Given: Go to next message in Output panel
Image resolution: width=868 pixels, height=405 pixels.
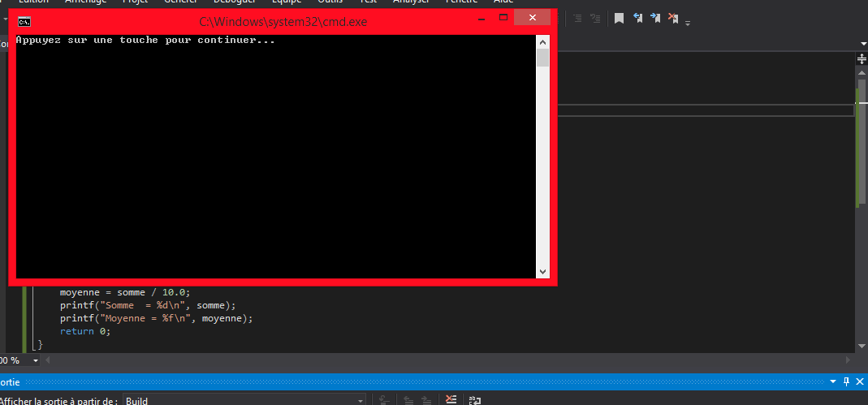Looking at the screenshot, I should click(425, 400).
